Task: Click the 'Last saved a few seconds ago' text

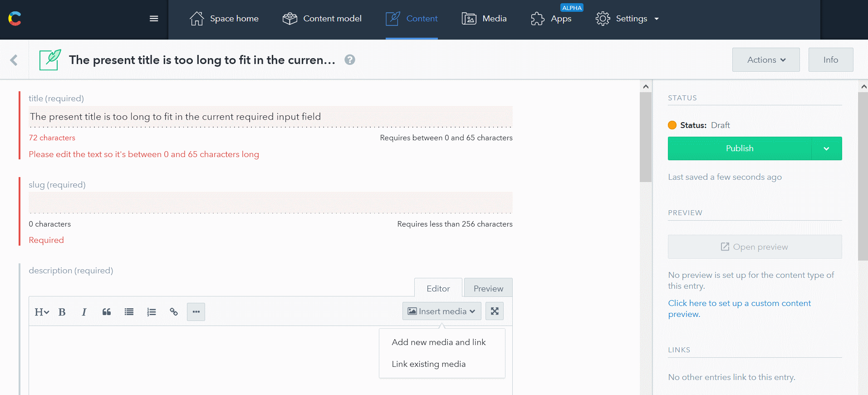Action: [x=725, y=177]
